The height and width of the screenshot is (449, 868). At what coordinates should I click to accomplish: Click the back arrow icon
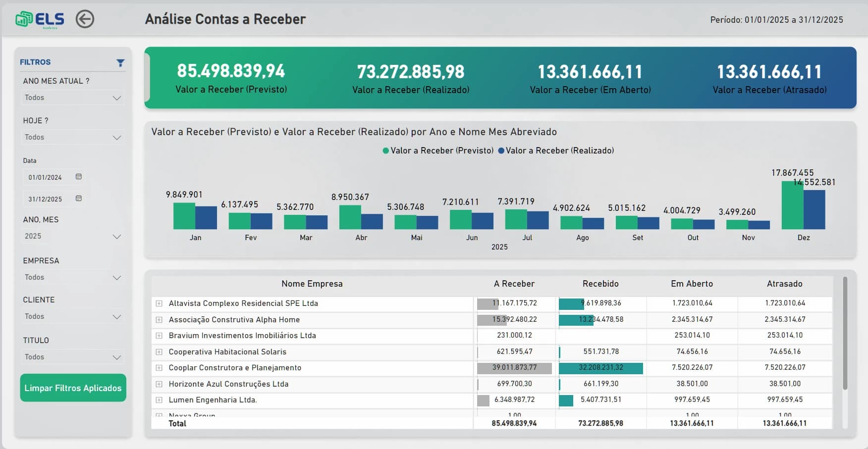[85, 19]
